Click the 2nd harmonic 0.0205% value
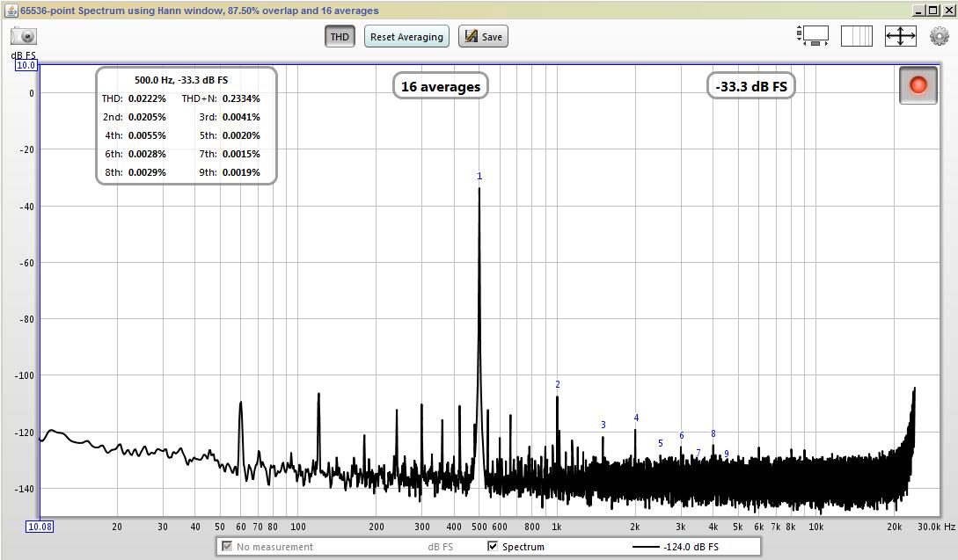The height and width of the screenshot is (560, 958). [147, 117]
